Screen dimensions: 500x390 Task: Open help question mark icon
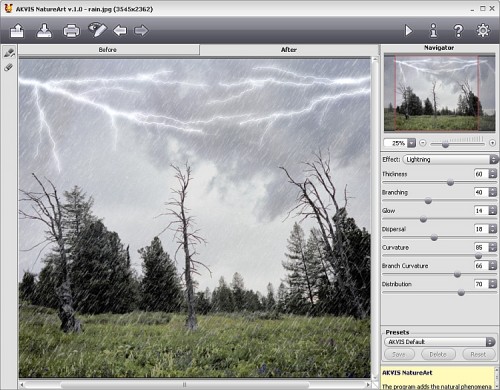[458, 31]
